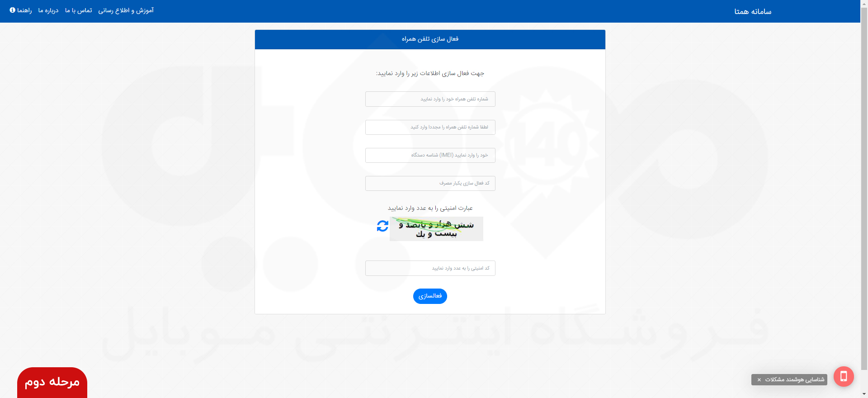Focus the re-enter mobile number field
Viewport: 868px width, 398px height.
coord(430,127)
